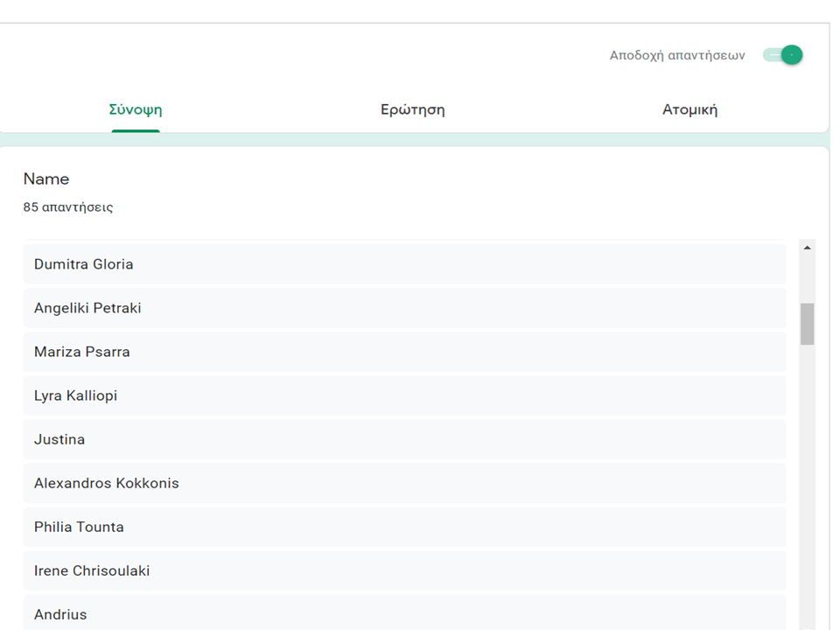Image resolution: width=840 pixels, height=630 pixels.
Task: Click the 85 απαντήσεις count text
Action: pyautogui.click(x=68, y=208)
